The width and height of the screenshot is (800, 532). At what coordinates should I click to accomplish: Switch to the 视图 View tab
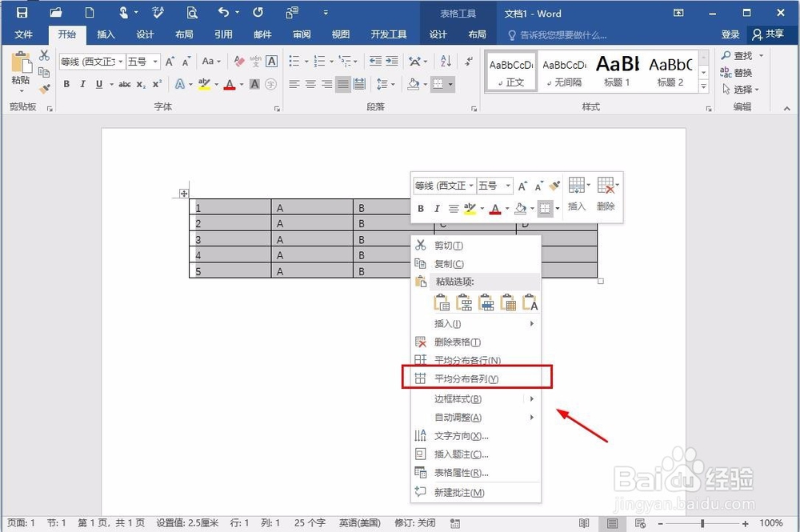(340, 34)
